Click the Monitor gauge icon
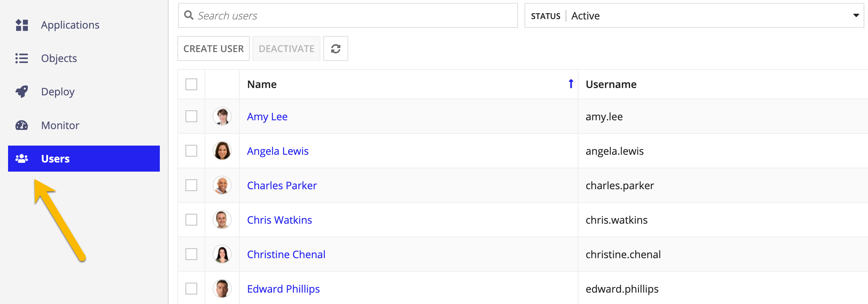Screen dimensions: 868x304 pos(22,125)
